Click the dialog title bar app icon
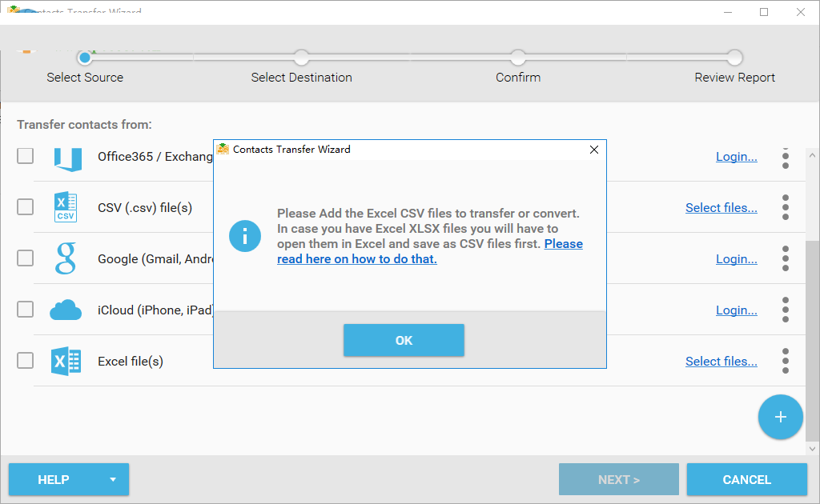 tap(223, 150)
